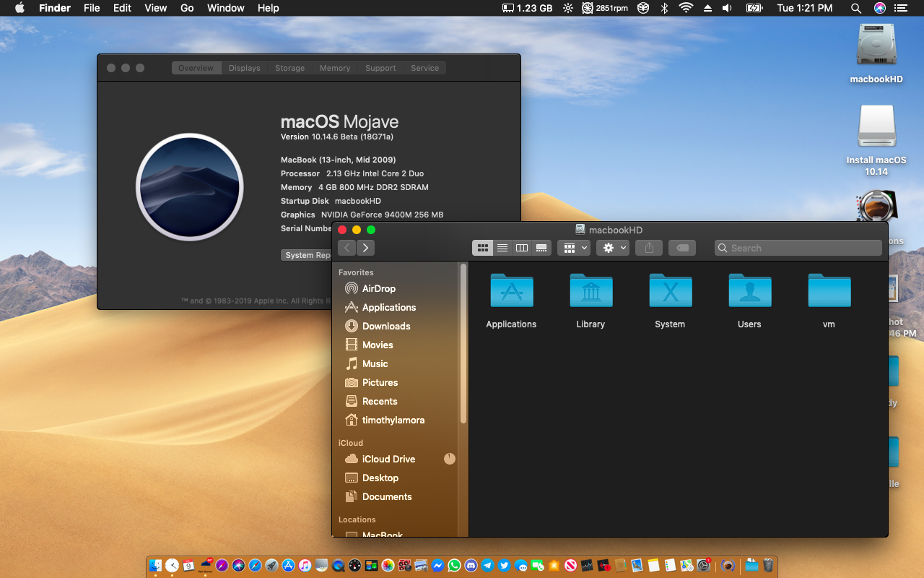Open the Applications folder in the file pane
The image size is (924, 578).
[x=511, y=290]
